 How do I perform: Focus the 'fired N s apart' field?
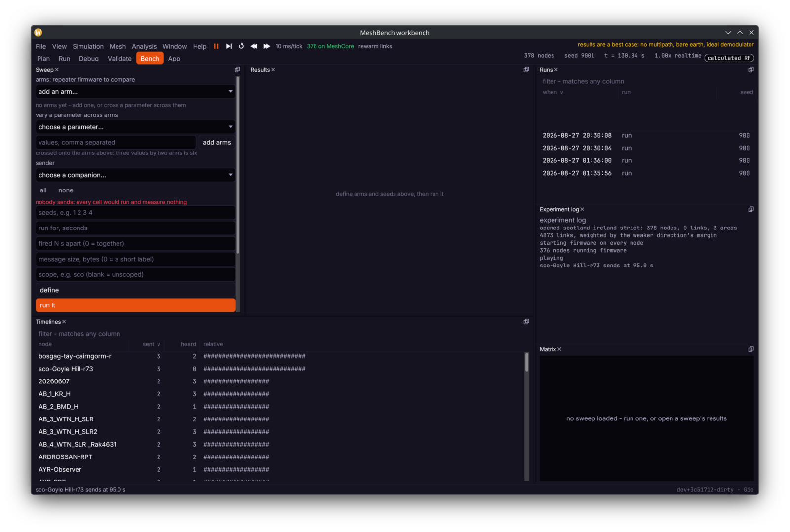(135, 244)
